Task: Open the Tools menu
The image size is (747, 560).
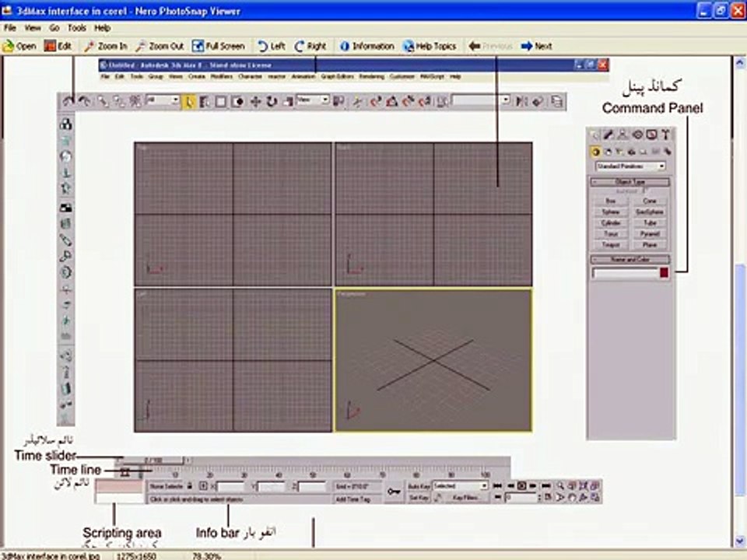Action: point(77,28)
